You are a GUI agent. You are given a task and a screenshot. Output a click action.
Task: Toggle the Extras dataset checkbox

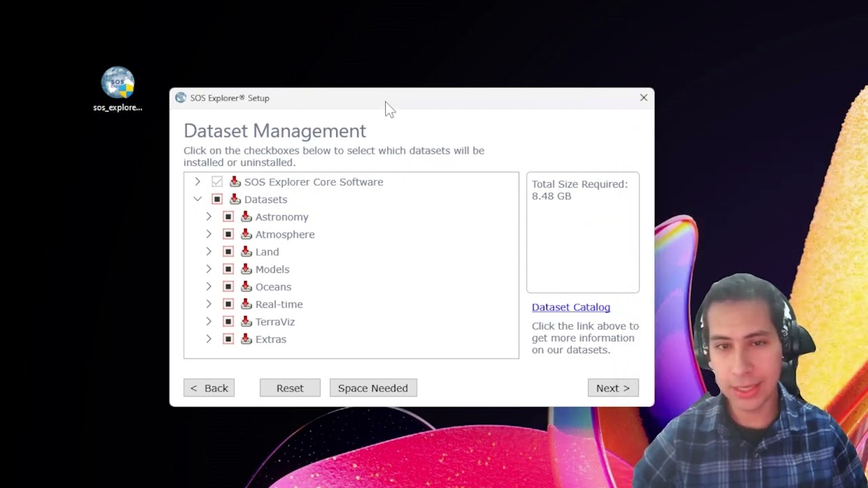(x=229, y=340)
